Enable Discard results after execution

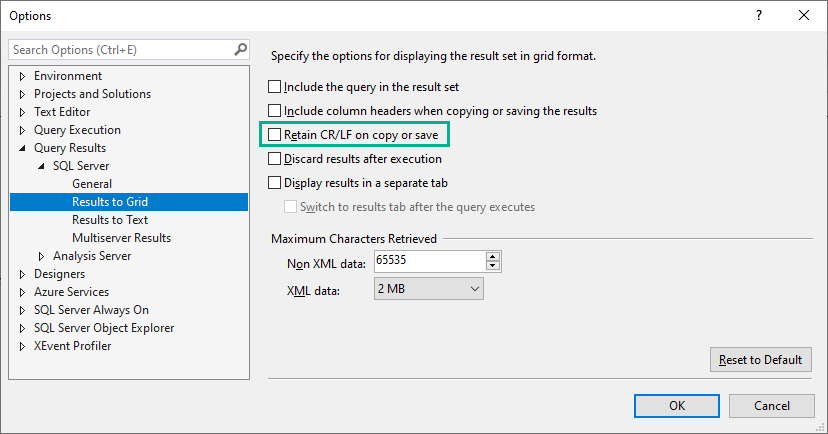275,159
